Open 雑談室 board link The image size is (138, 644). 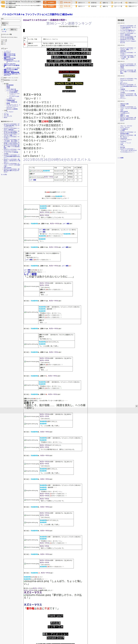8,87
